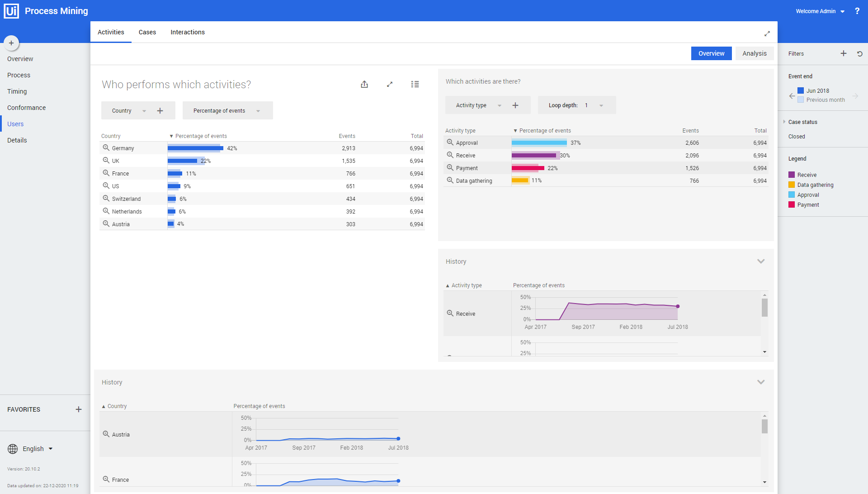This screenshot has height=494, width=868.
Task: Add a favorite with the FAVORITES plus icon
Action: [x=79, y=409]
